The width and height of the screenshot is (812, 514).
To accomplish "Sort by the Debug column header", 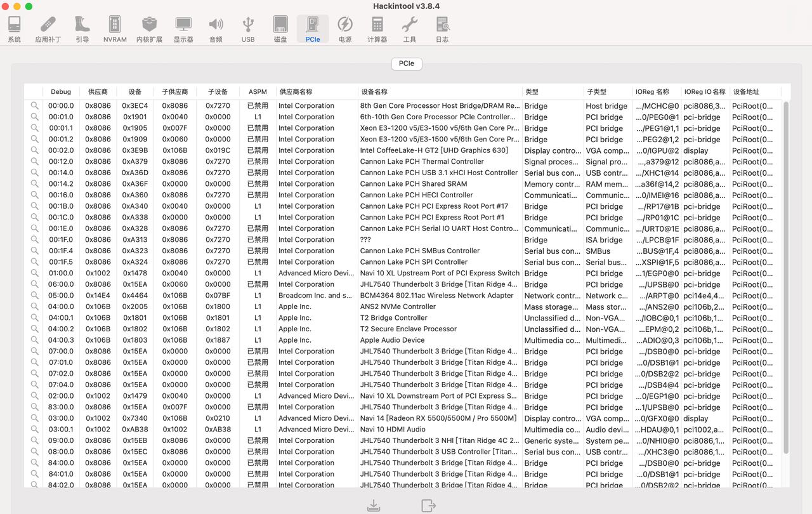I will (x=61, y=92).
